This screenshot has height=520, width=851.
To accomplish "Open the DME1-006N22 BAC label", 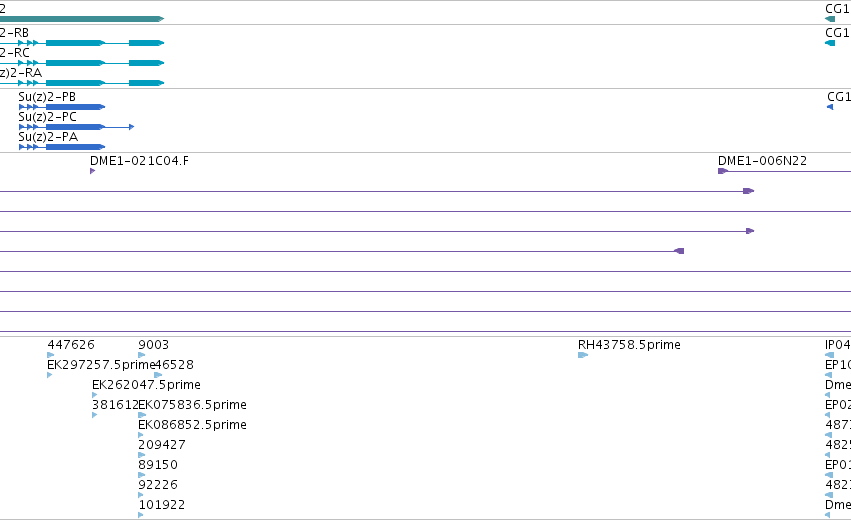I will [x=763, y=161].
